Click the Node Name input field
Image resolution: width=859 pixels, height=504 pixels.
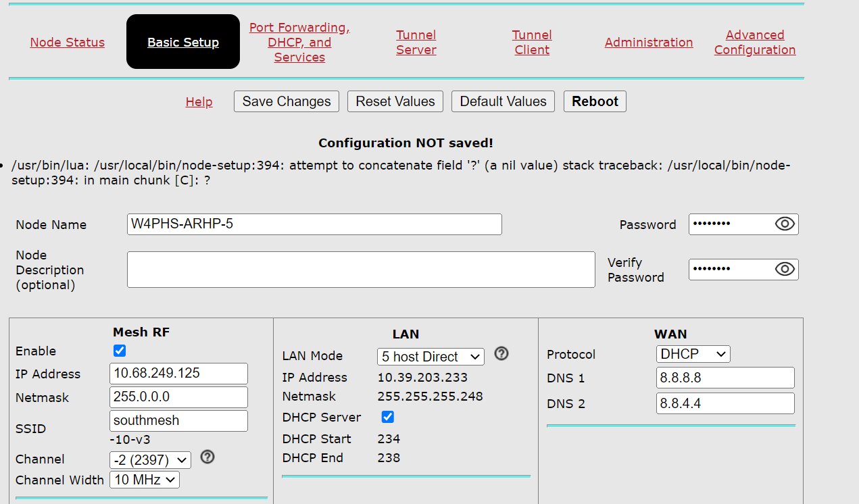pyautogui.click(x=314, y=224)
